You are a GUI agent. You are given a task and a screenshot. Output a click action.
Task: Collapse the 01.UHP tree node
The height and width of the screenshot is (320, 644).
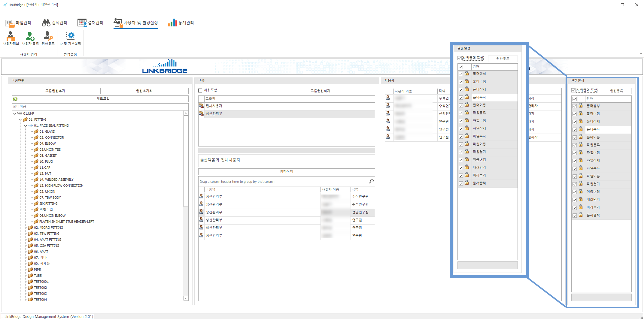pyautogui.click(x=15, y=113)
